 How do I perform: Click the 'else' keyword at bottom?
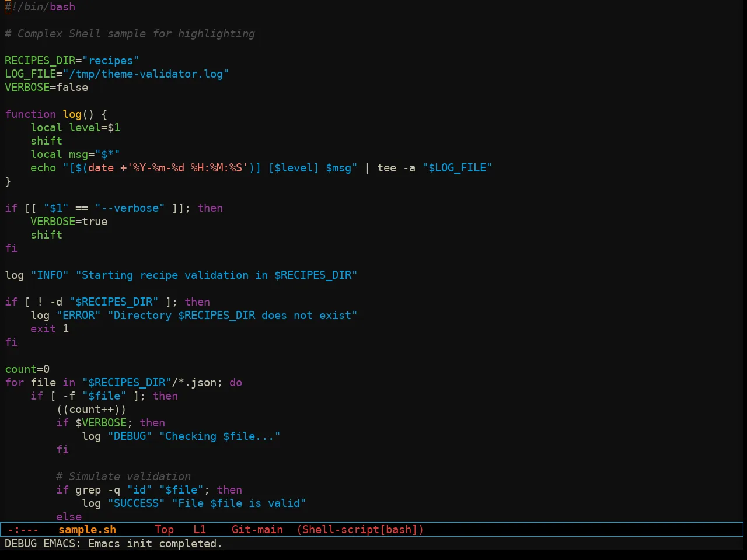tap(69, 517)
